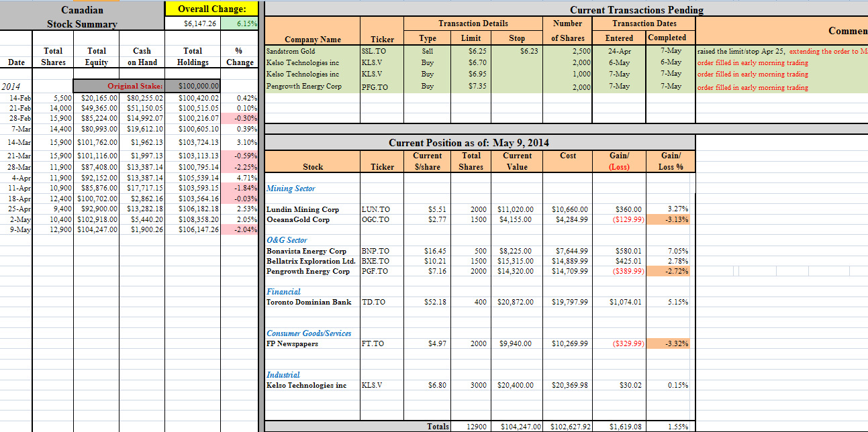
Task: Select the 3.10% change cell for 14-Mar
Action: point(240,142)
